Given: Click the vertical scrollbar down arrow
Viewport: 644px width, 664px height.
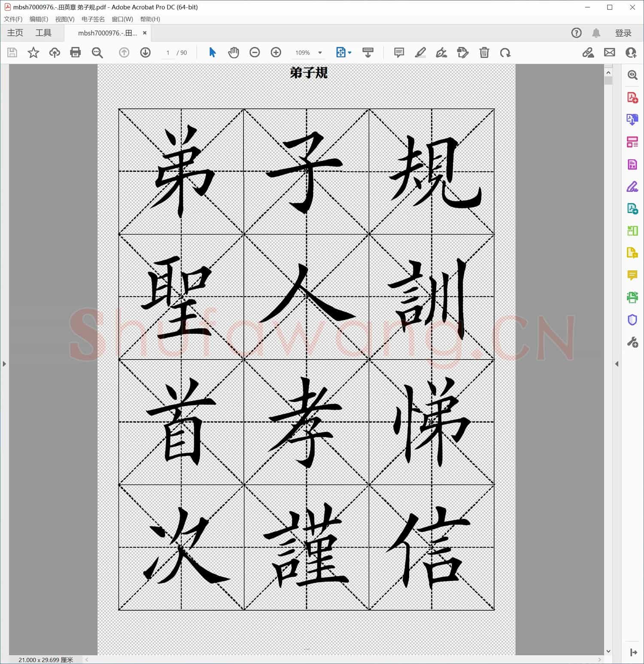Looking at the screenshot, I should tap(608, 651).
